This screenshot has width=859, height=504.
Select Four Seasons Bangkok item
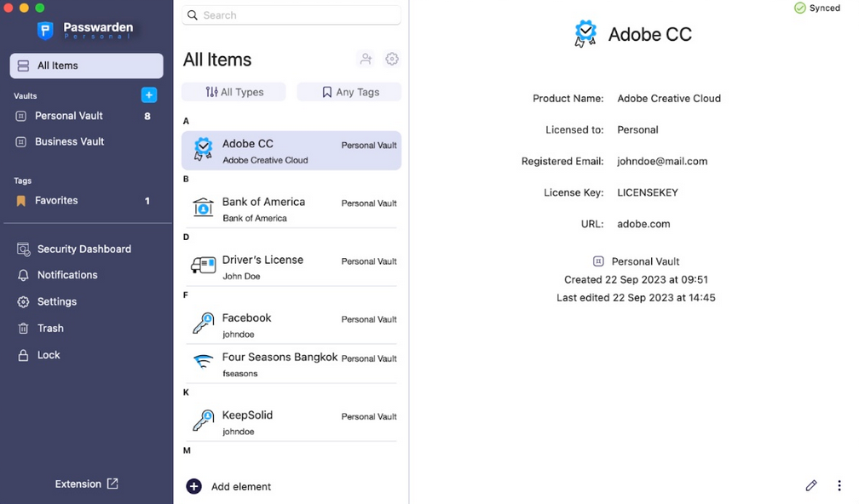291,364
